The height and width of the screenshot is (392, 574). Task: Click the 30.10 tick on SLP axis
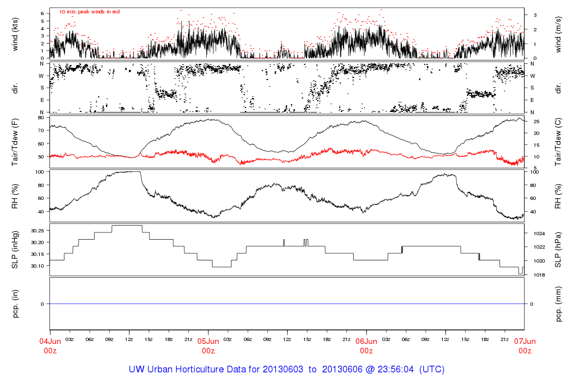(38, 266)
